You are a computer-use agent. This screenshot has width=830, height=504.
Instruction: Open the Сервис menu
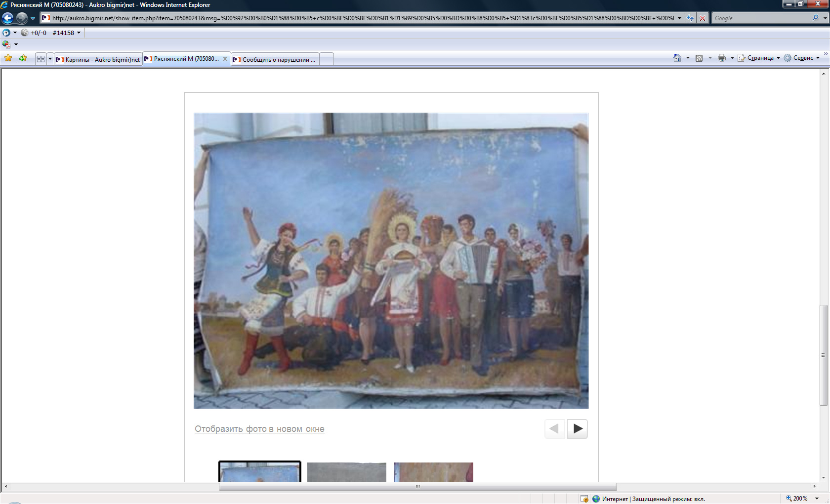(x=802, y=58)
